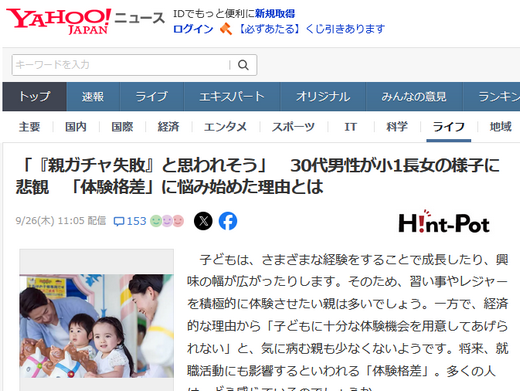Click the オリジナル tab

323,97
